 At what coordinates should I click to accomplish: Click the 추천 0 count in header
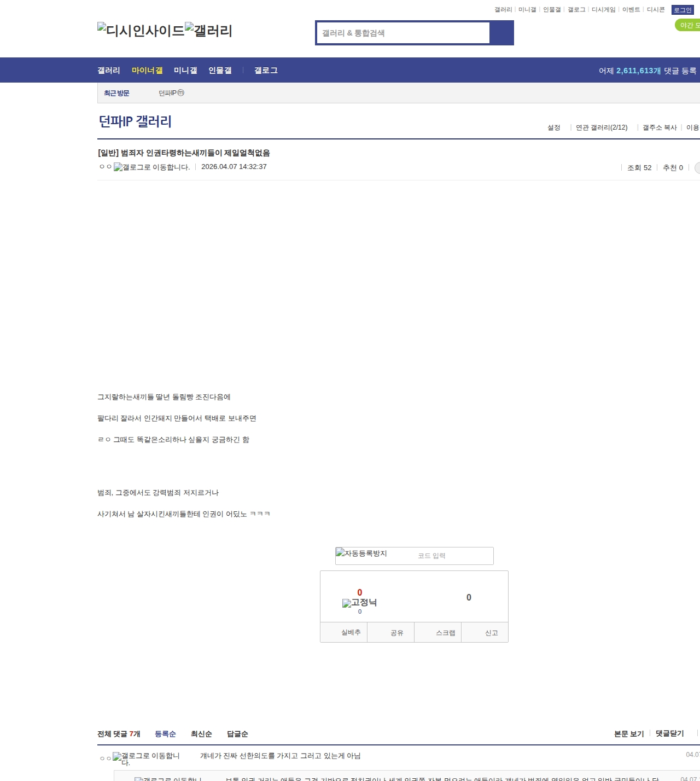pos(673,168)
